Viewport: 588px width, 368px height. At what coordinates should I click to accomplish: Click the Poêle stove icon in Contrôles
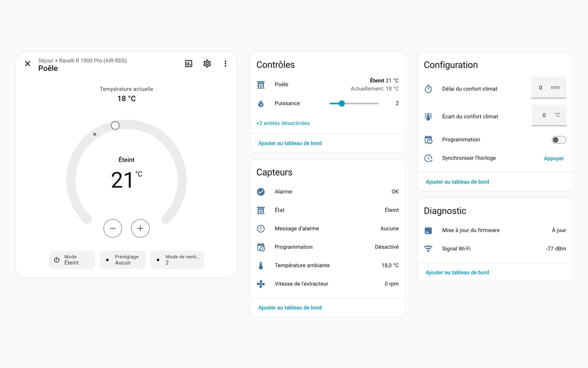[x=261, y=85]
